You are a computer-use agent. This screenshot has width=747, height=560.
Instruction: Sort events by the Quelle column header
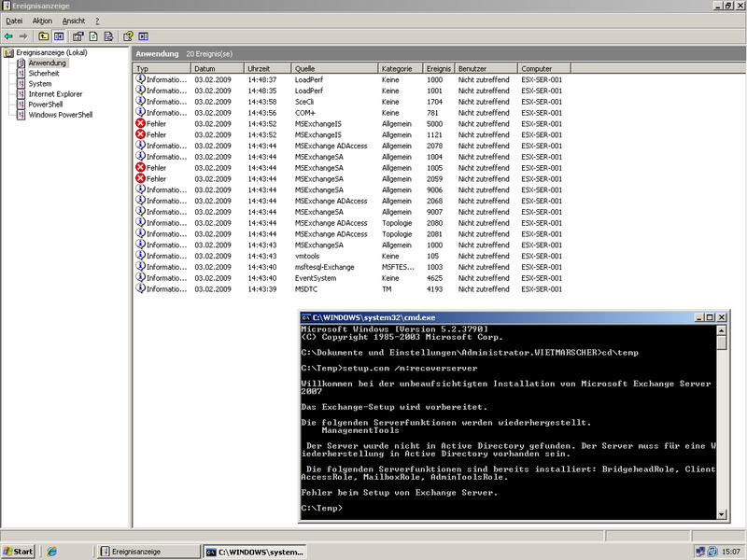(x=334, y=68)
